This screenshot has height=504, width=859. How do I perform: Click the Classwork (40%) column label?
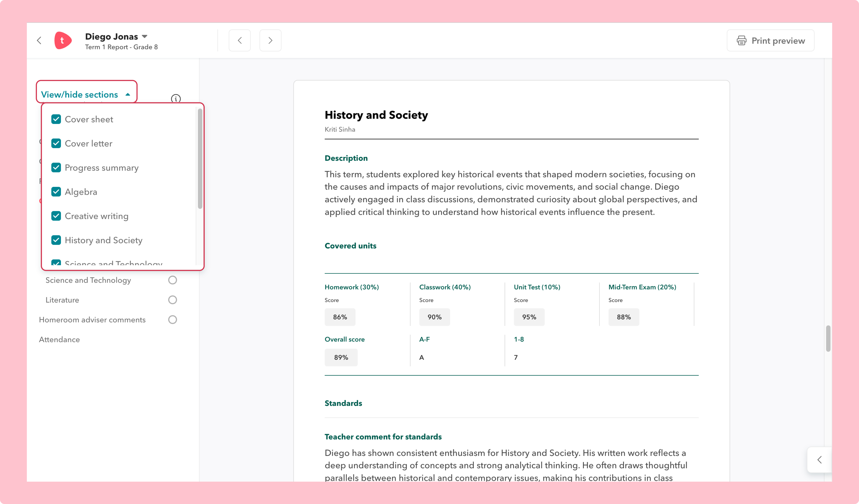(x=445, y=287)
